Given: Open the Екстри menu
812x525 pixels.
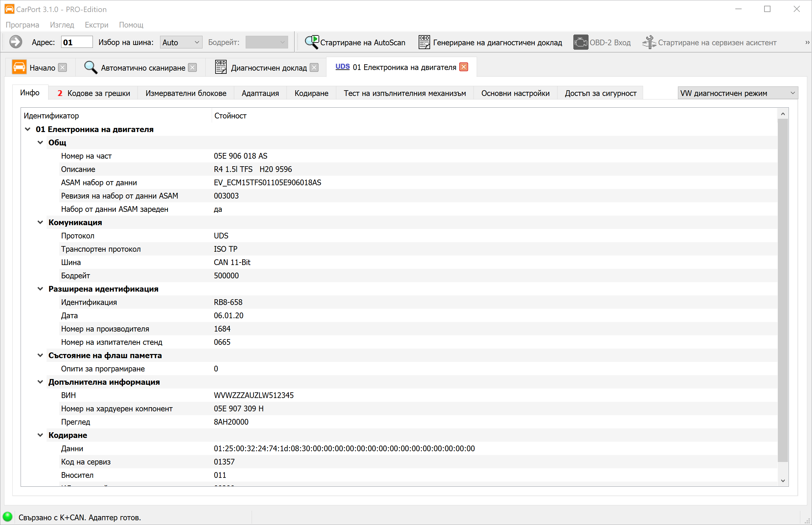Looking at the screenshot, I should point(96,25).
